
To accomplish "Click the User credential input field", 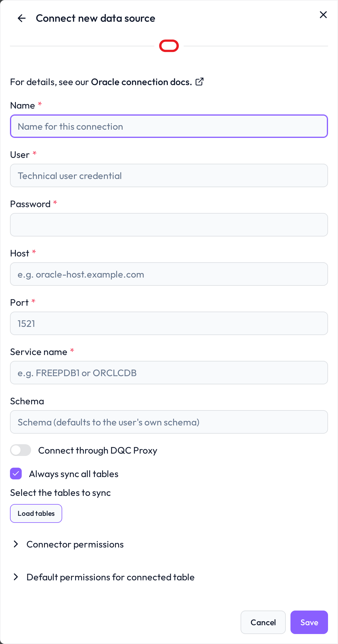I will 169,175.
